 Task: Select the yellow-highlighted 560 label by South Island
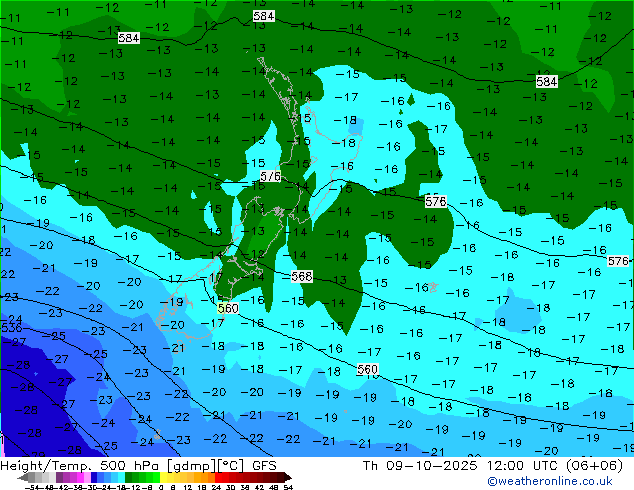pyautogui.click(x=228, y=308)
